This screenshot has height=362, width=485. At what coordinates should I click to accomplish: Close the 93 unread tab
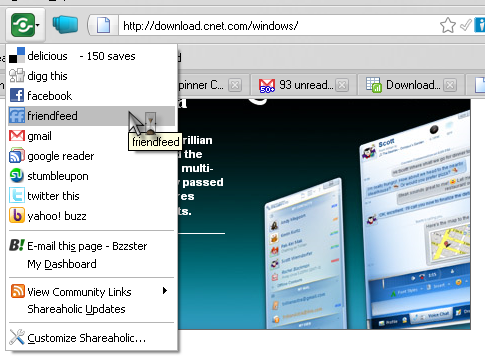[x=342, y=85]
